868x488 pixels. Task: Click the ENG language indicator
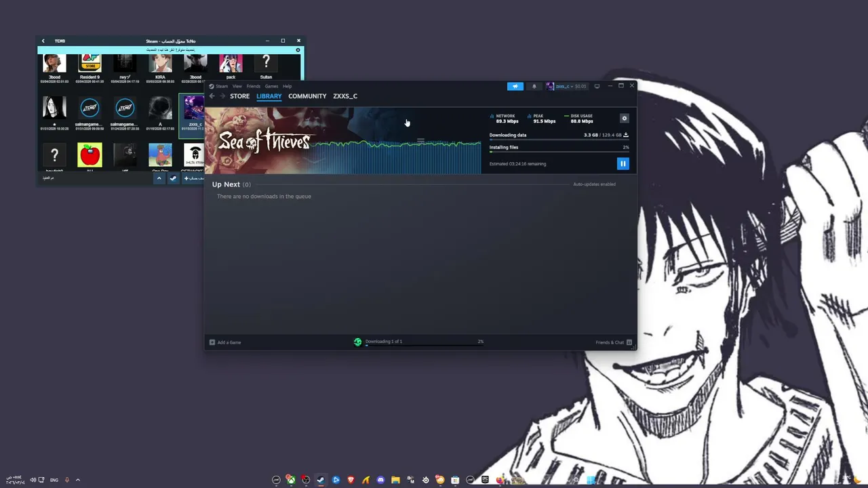pyautogui.click(x=54, y=480)
